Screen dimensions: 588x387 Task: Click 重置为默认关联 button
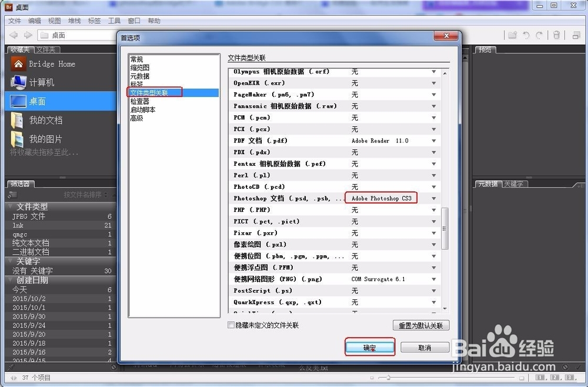tap(421, 325)
